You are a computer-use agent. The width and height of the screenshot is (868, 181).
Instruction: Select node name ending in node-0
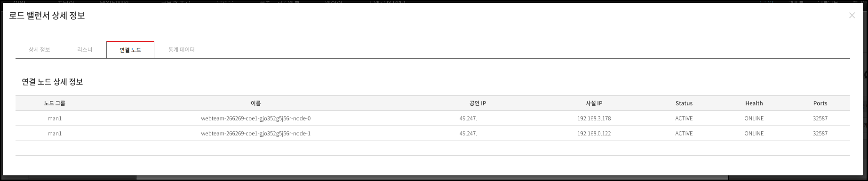(256, 118)
